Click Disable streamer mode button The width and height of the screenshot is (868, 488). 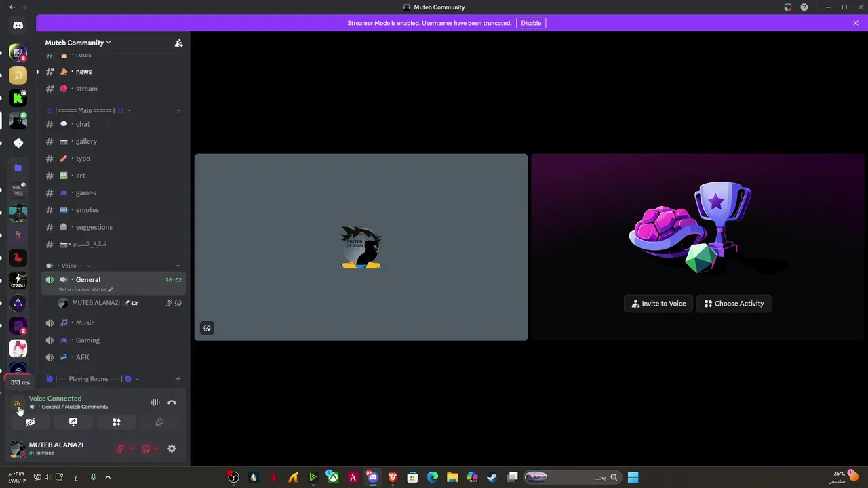coord(531,23)
